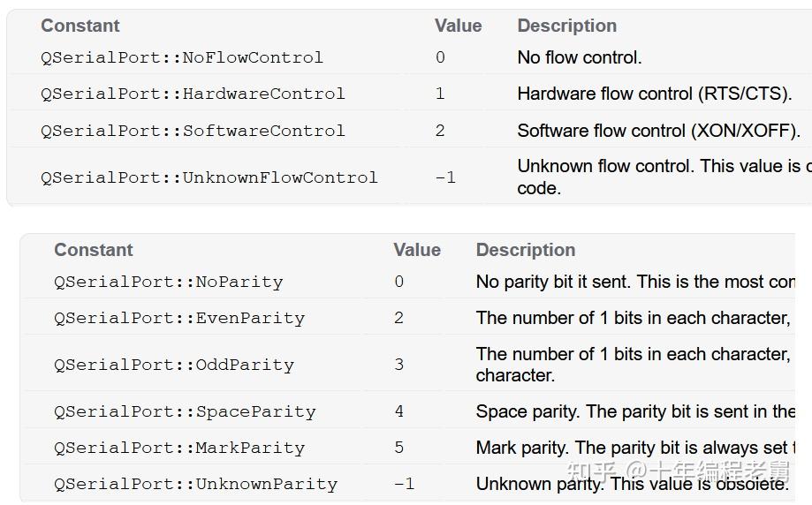
Task: Click Constant header in flow control table
Action: click(x=80, y=26)
